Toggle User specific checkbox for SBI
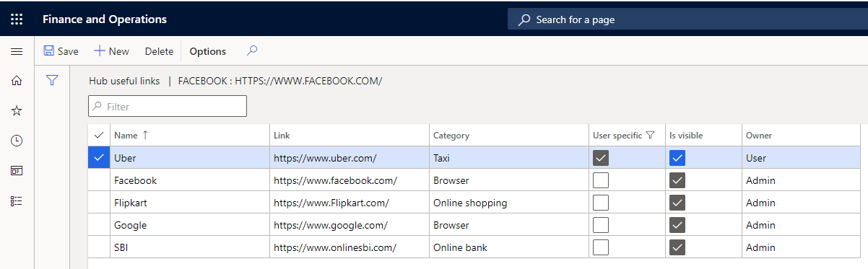 coord(601,247)
